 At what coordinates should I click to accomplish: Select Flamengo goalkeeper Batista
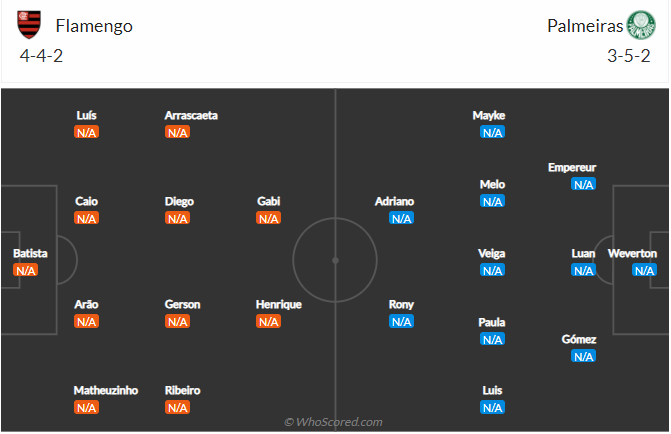tap(30, 253)
